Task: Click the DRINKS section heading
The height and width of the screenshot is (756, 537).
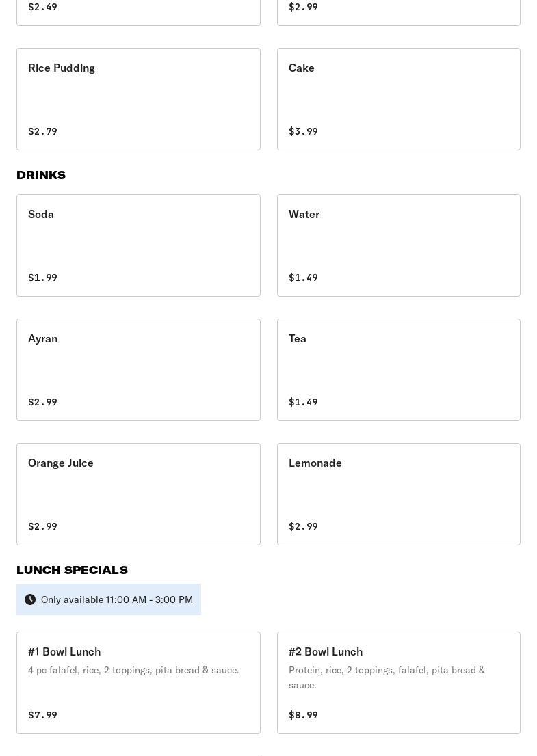Action: [41, 175]
